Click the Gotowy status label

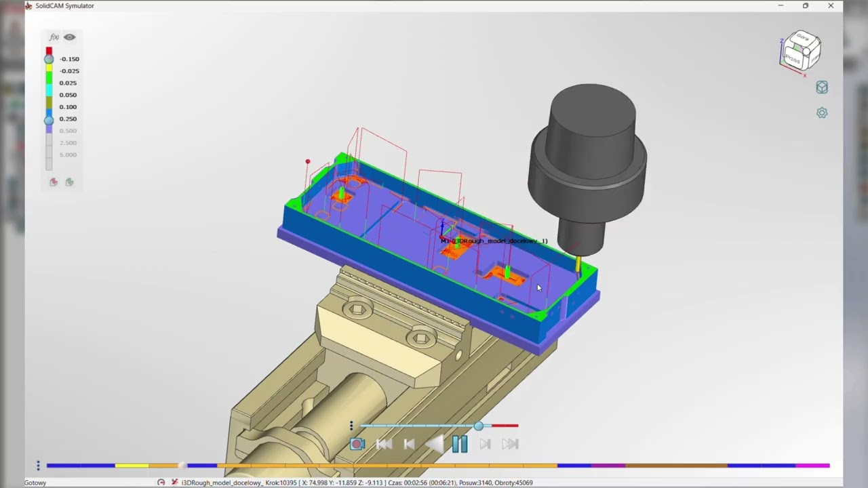tap(35, 483)
